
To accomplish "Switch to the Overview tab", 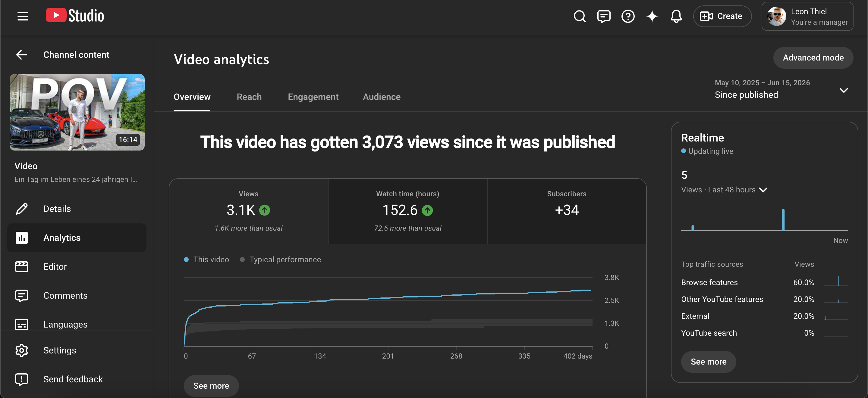I will 192,97.
